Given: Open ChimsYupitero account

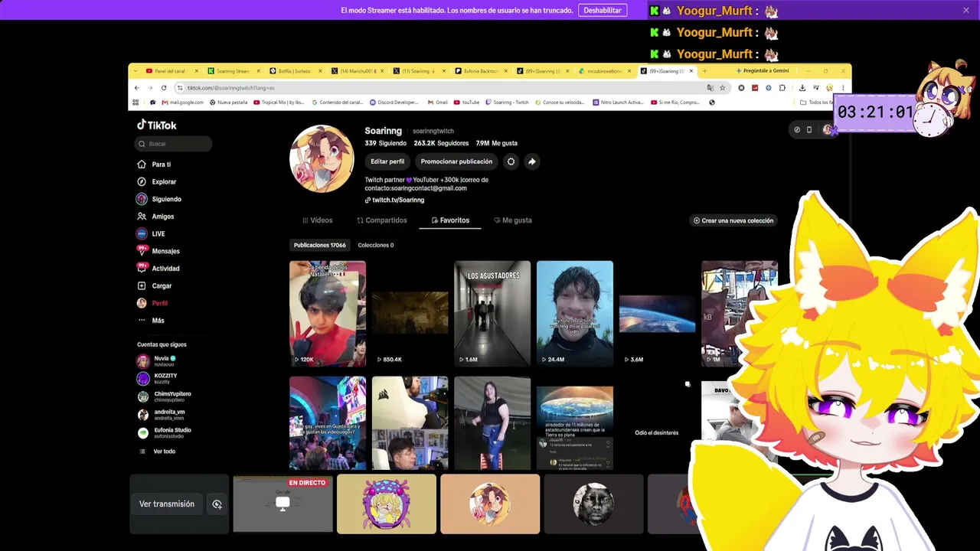Looking at the screenshot, I should pos(164,396).
